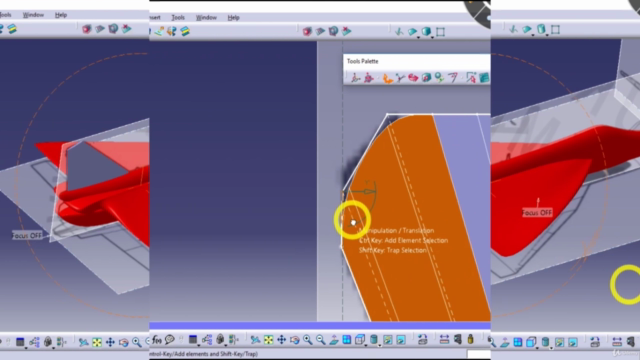Click Create Multi-View icon in center bottom toolbar
Image resolution: width=640 pixels, height=360 pixels.
[x=347, y=340]
